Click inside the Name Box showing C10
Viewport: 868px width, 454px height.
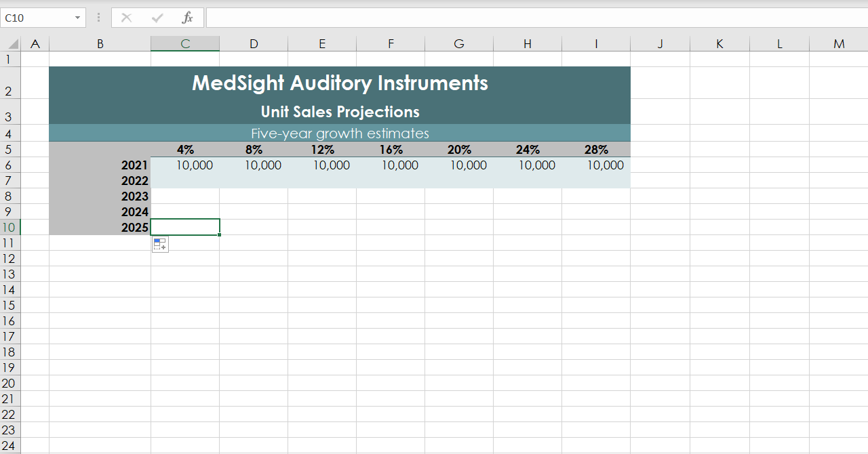click(x=37, y=18)
